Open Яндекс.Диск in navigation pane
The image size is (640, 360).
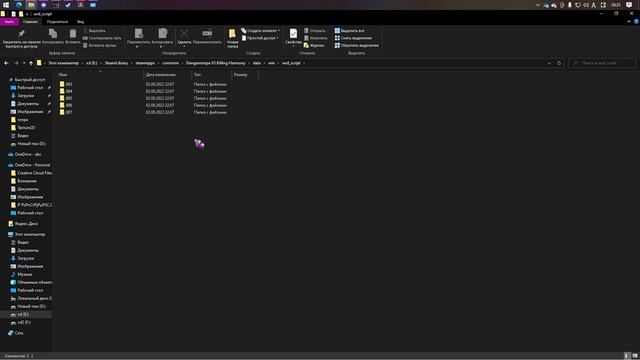23,224
